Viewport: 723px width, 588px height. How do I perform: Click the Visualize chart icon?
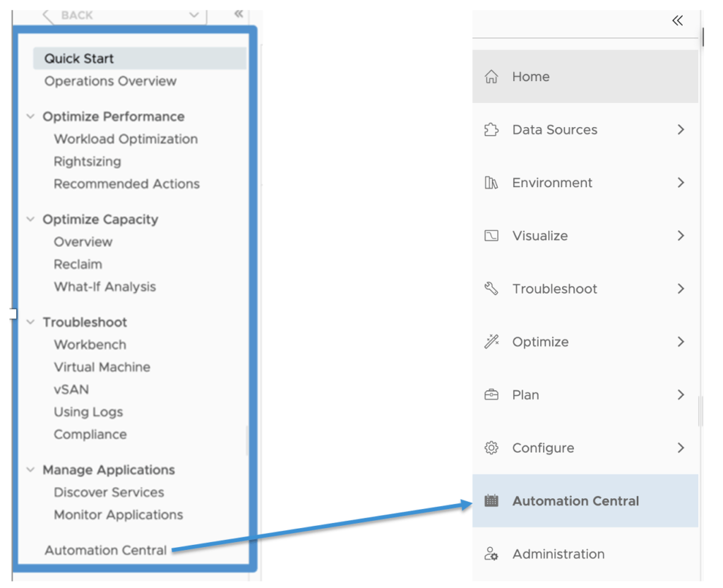[491, 236]
